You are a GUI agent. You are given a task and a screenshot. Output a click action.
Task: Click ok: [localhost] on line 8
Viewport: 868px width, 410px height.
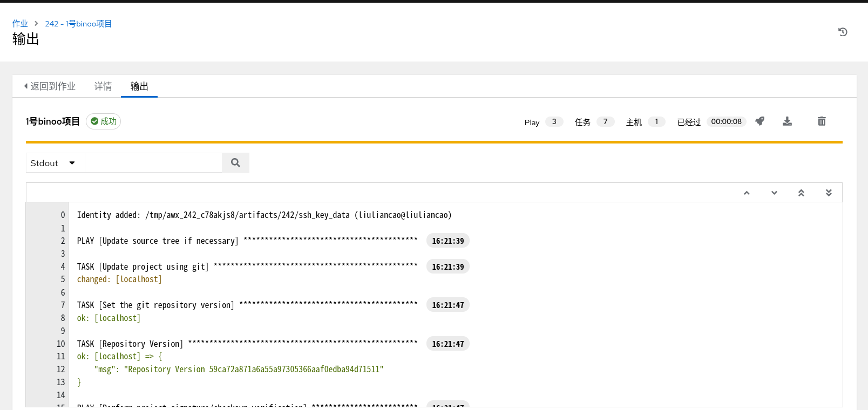(109, 318)
